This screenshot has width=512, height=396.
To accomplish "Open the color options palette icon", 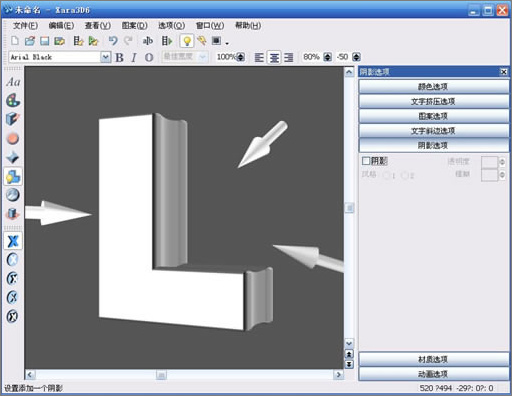I will click(13, 100).
